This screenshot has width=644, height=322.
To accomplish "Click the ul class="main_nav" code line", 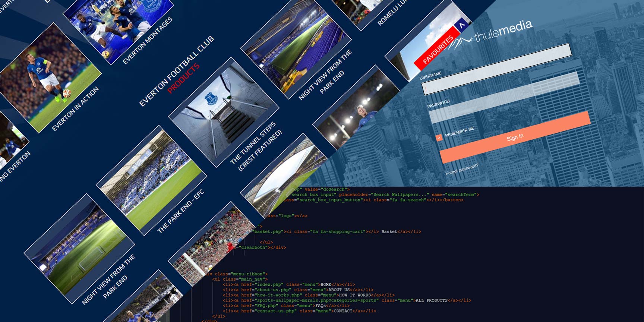I will click(240, 279).
